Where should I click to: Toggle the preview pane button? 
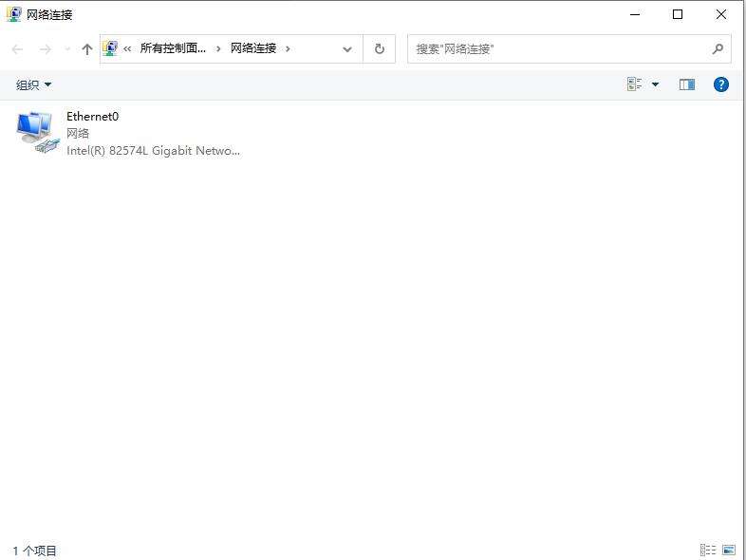pos(686,84)
